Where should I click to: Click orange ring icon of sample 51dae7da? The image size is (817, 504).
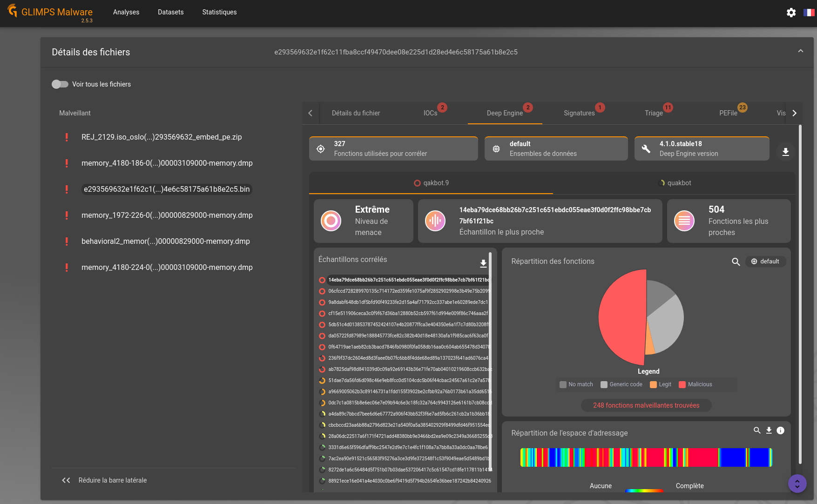pos(322,381)
